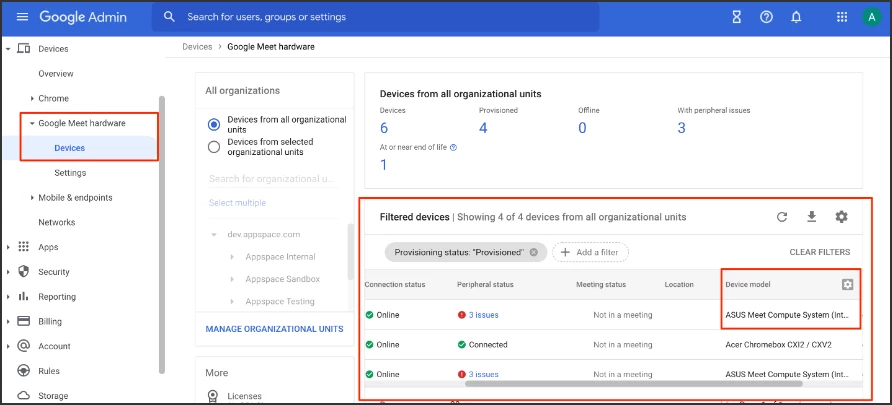Open Billing in sidebar
Image resolution: width=892 pixels, height=405 pixels.
click(x=48, y=321)
